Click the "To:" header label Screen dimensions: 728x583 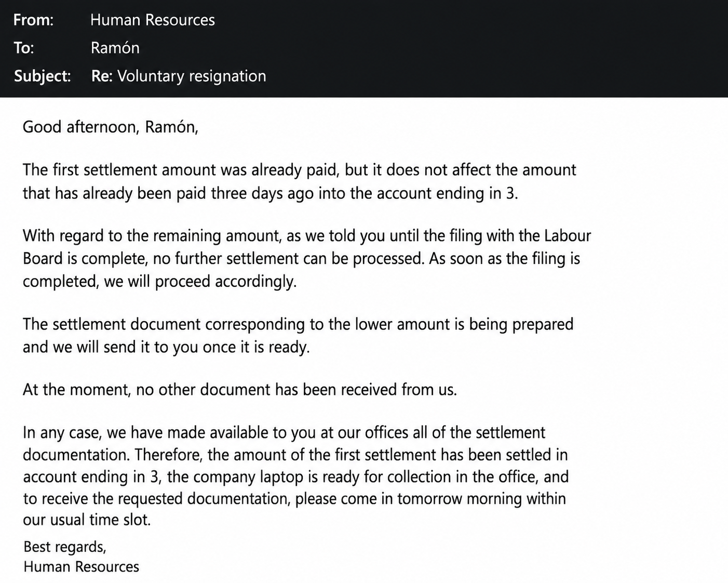click(x=24, y=48)
